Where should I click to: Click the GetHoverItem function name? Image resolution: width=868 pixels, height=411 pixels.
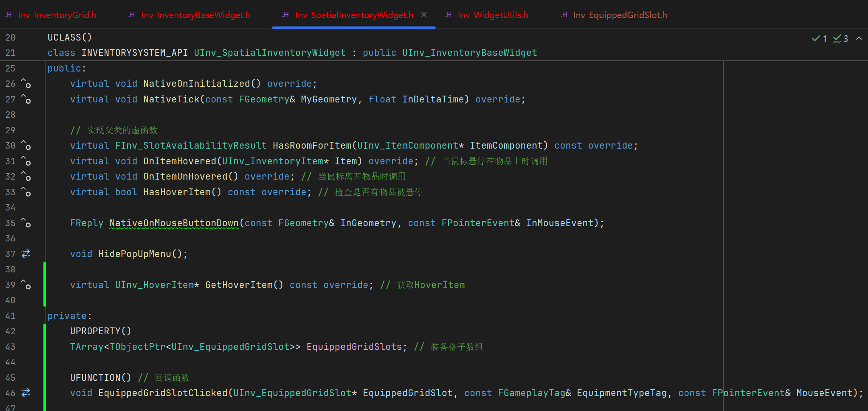tap(239, 285)
